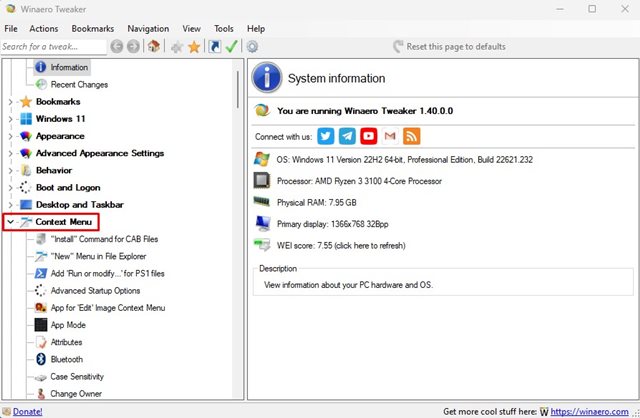Image resolution: width=640 pixels, height=418 pixels.
Task: Click the green checkmark toolbar icon
Action: [x=231, y=47]
